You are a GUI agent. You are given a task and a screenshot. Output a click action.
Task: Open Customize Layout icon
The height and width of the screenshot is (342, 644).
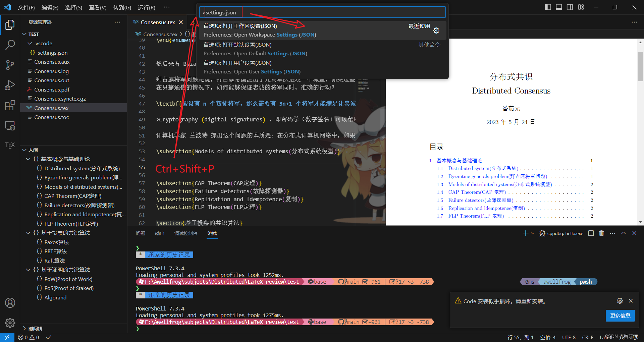coord(581,7)
